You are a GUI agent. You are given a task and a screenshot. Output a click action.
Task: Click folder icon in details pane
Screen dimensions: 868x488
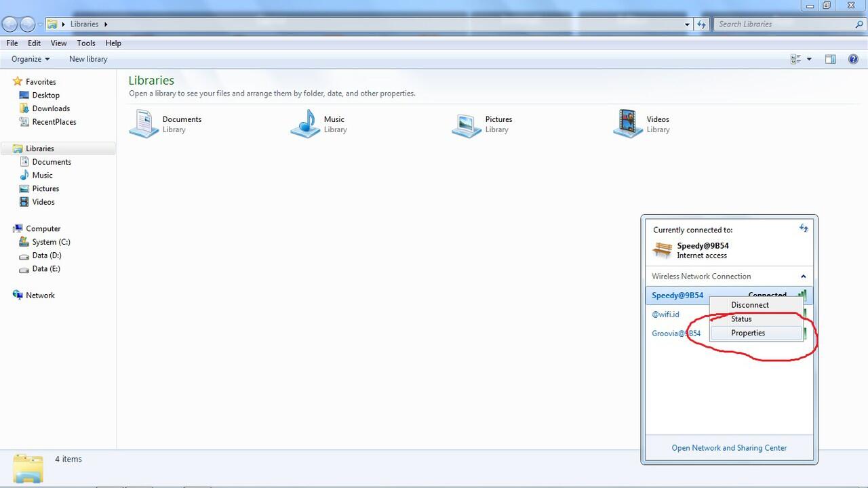pos(28,468)
